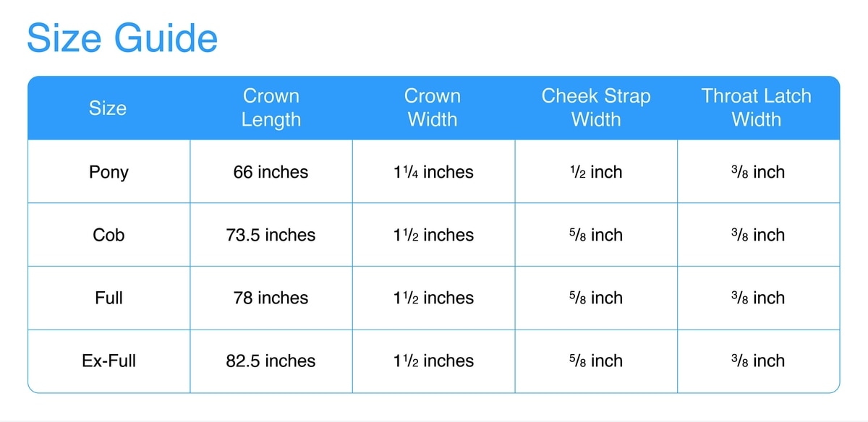Select the Size column header

click(108, 108)
